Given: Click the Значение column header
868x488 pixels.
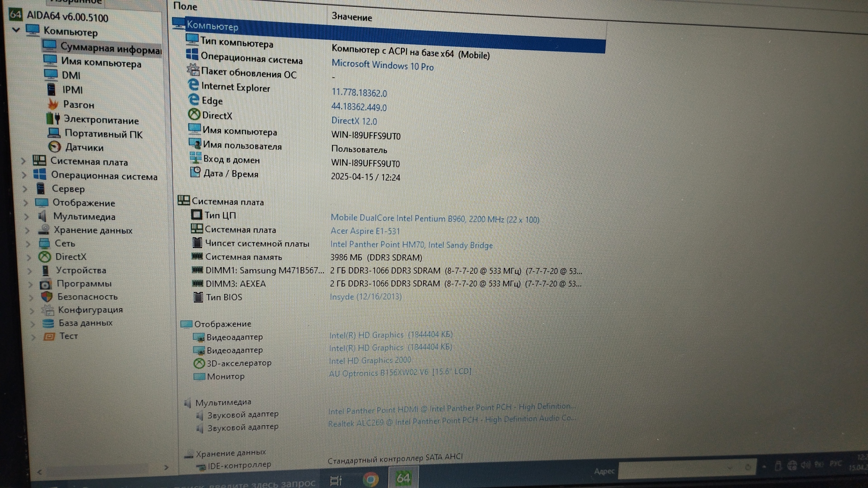Looking at the screenshot, I should point(352,17).
